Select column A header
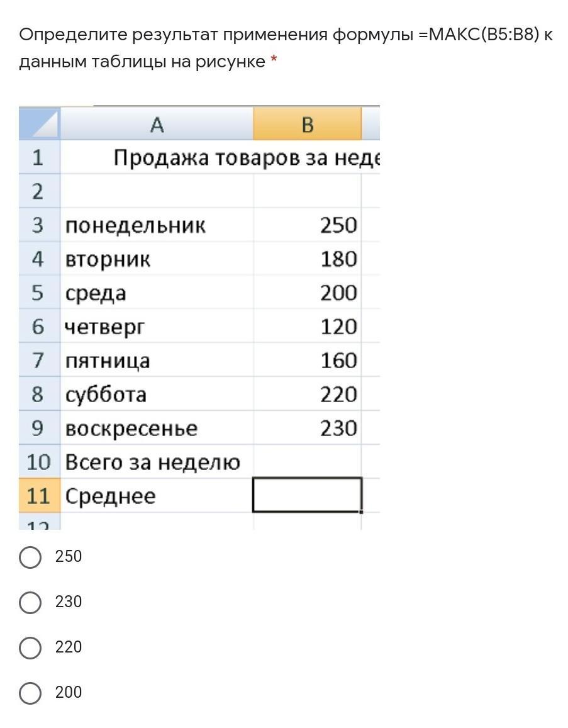This screenshot has height=728, width=568. point(157,124)
